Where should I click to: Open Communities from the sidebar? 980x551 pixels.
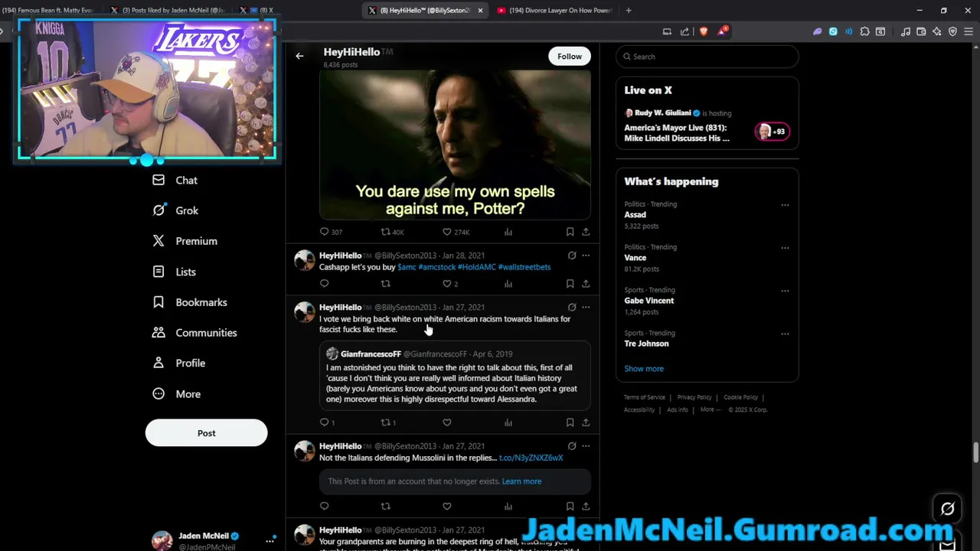pos(194,333)
